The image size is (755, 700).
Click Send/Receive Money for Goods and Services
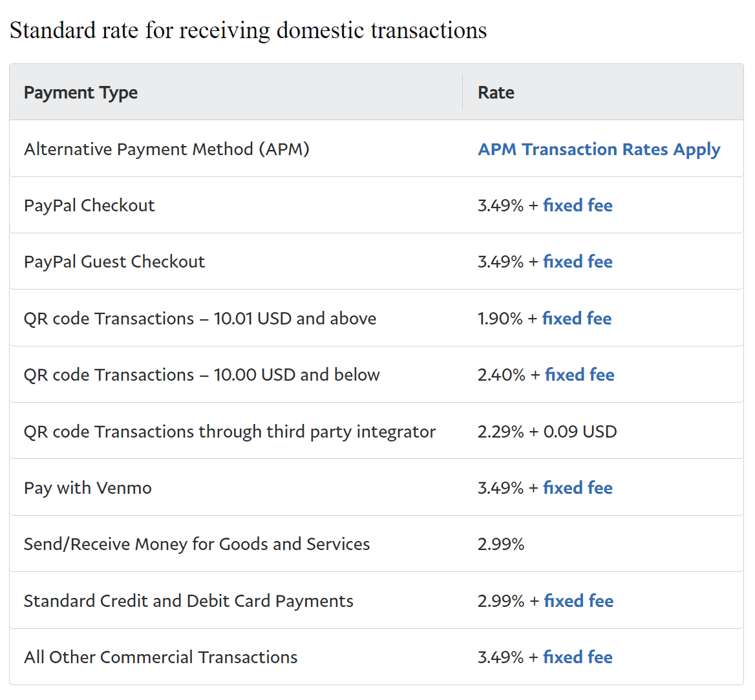[x=197, y=544]
